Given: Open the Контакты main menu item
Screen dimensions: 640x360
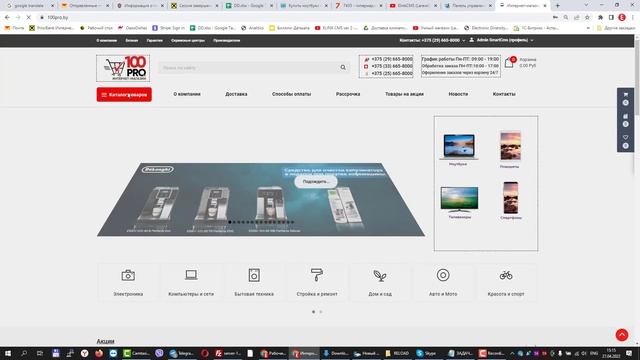Looking at the screenshot, I should coord(504,94).
